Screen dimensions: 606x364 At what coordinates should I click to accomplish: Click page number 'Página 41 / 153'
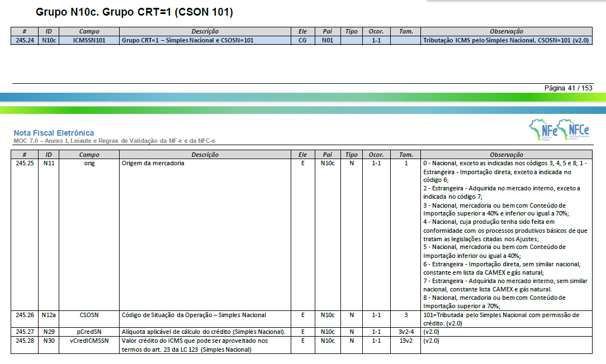(x=568, y=88)
